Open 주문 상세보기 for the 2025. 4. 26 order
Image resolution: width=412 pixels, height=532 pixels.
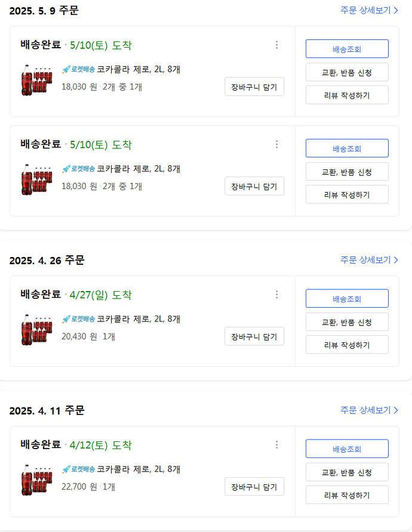[x=369, y=260]
